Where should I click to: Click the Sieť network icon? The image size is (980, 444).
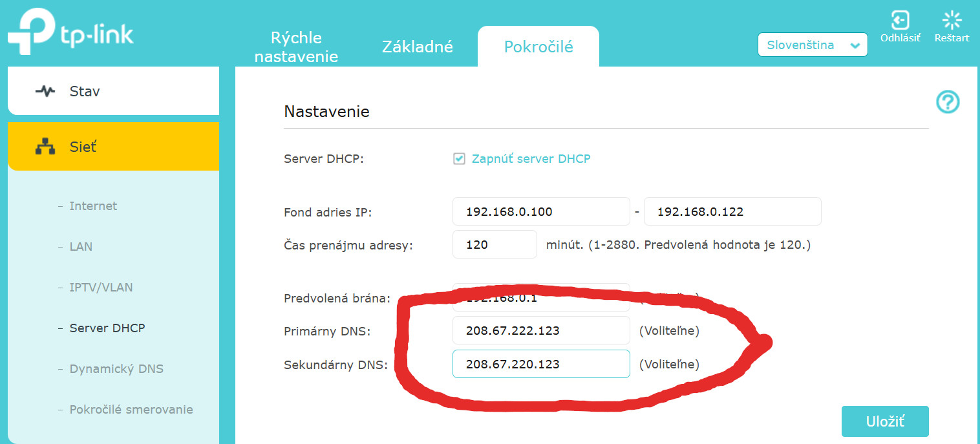(x=45, y=147)
